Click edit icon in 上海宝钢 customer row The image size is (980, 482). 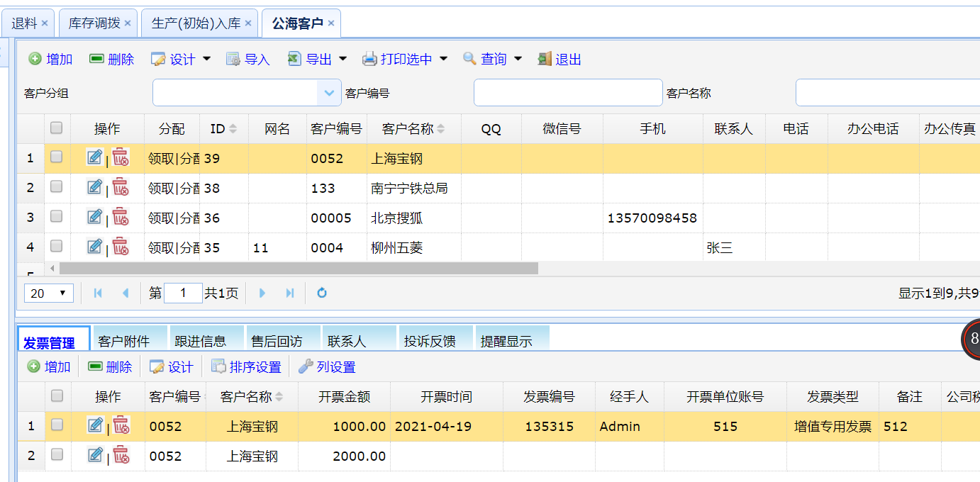[x=94, y=157]
